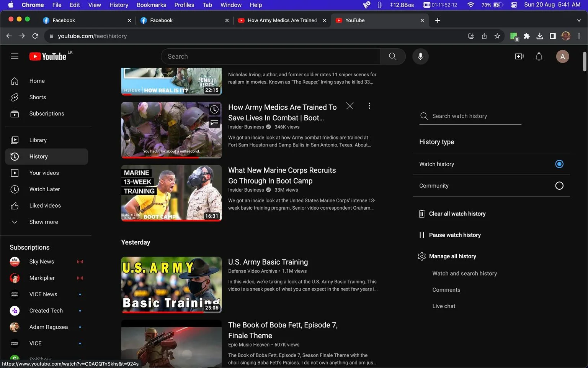Select the Community radio button
Screen dimensions: 588x368
559,186
